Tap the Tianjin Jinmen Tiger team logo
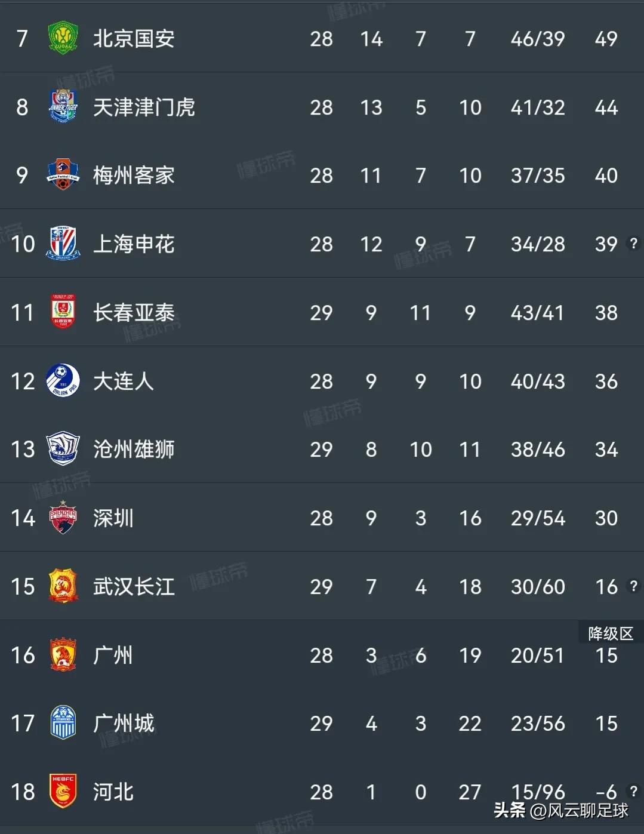 [x=63, y=107]
